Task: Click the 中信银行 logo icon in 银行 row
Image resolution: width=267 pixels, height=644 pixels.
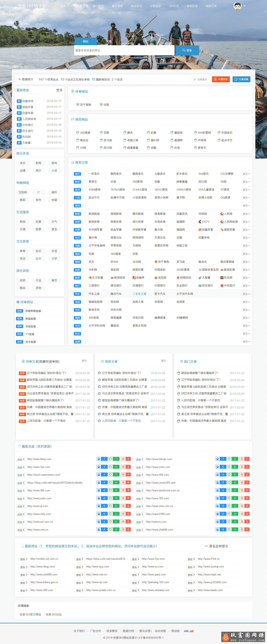Action: pos(222,286)
